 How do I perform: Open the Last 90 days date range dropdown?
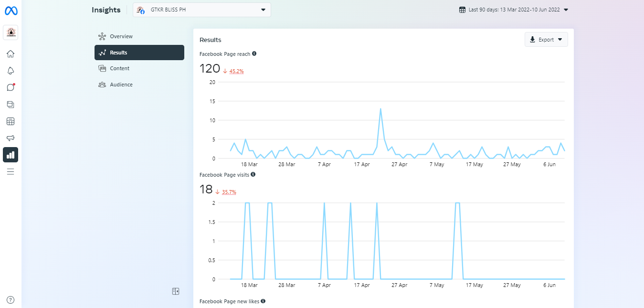[513, 10]
